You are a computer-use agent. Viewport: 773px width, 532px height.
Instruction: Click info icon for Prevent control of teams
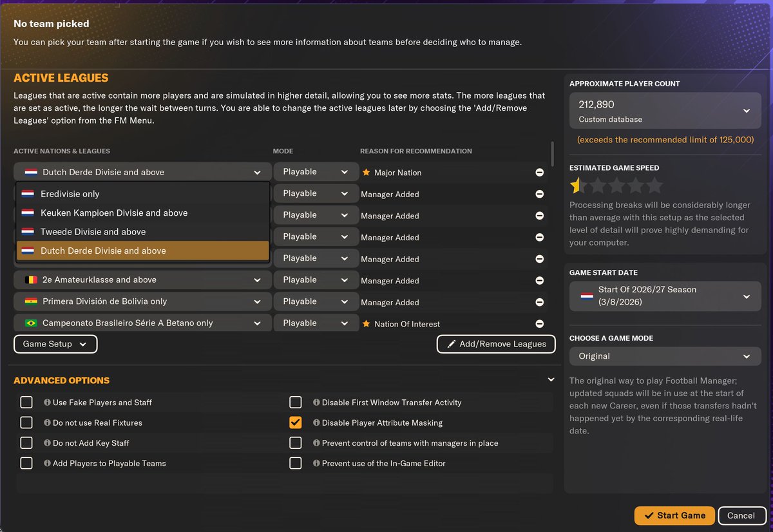316,443
